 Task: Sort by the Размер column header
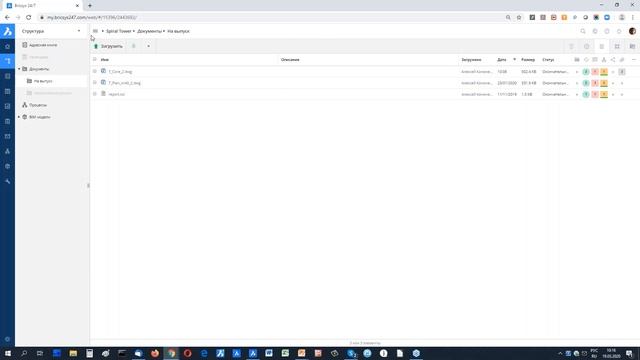pos(528,60)
